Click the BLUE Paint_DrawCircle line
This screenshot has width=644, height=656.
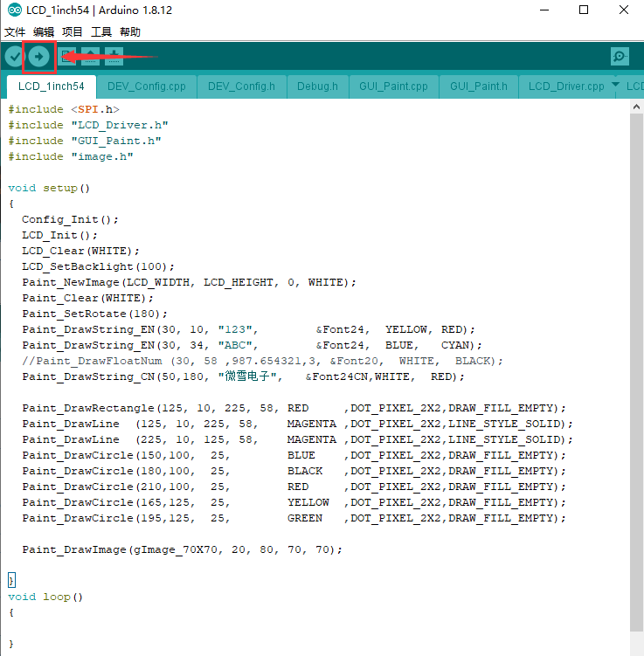[294, 455]
